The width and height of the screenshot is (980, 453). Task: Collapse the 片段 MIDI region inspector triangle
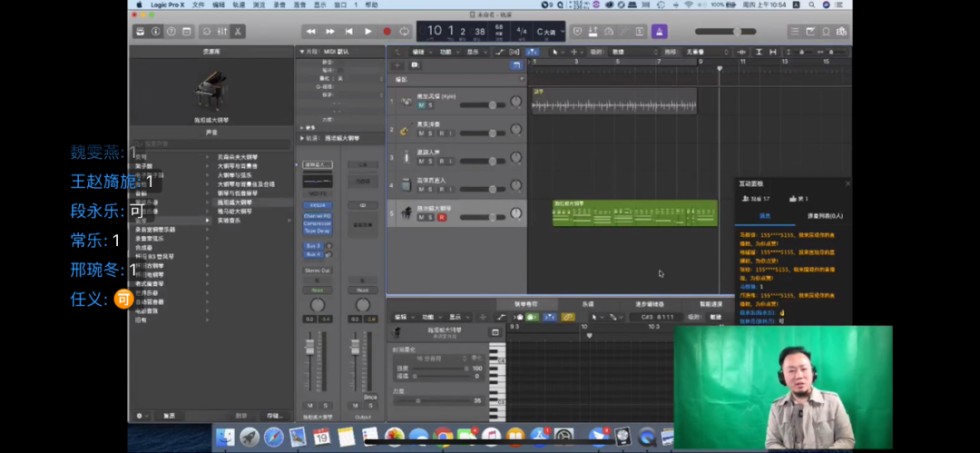tap(302, 52)
